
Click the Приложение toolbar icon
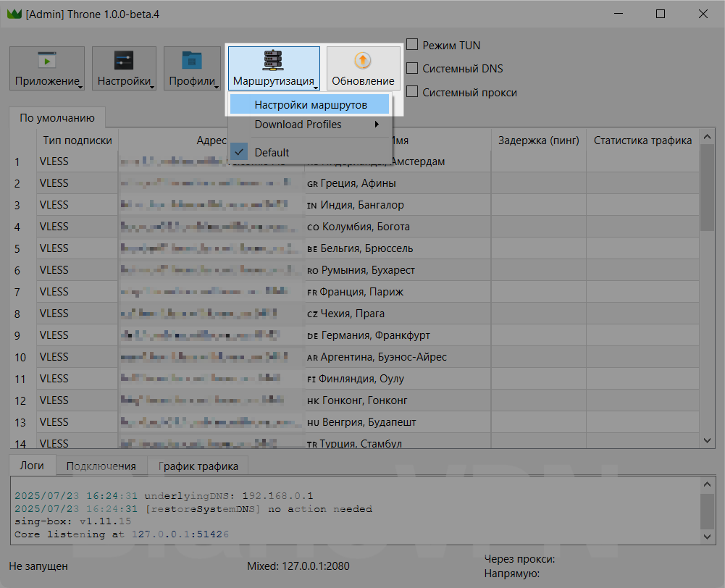pos(47,61)
